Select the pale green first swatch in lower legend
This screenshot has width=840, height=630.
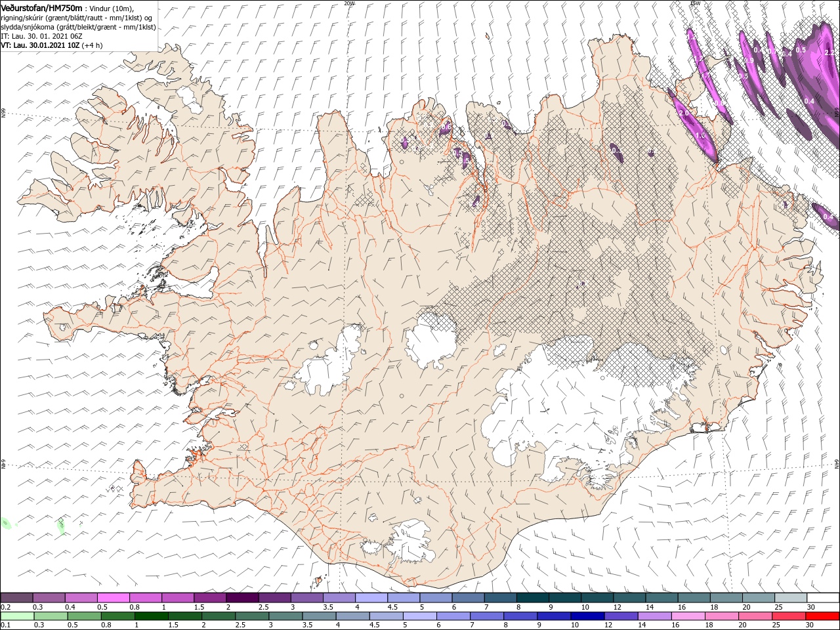[x=17, y=616]
